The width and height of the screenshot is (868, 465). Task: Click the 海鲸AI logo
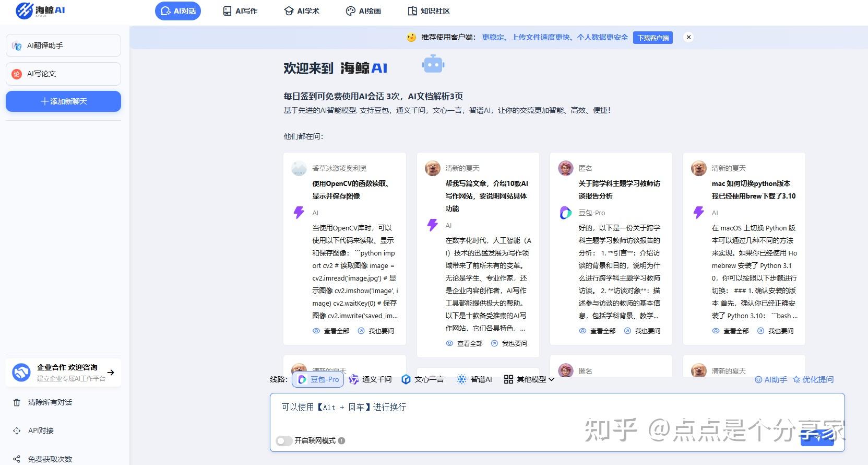coord(40,10)
